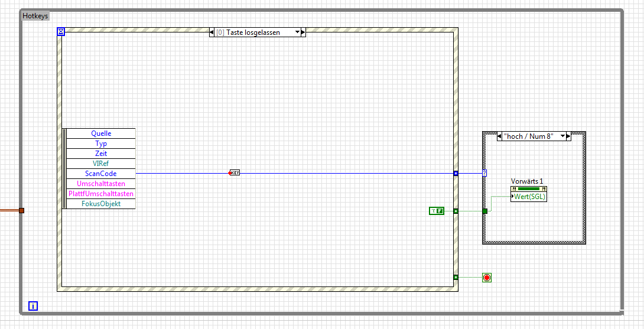The image size is (644, 329).
Task: Select the Typ event data field
Action: [101, 144]
